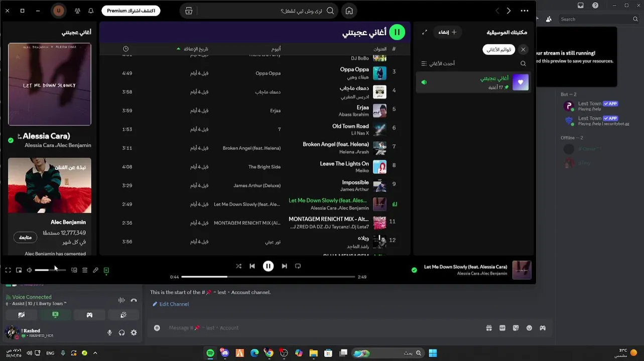
Task: Click the Explore Premium button
Action: click(131, 11)
